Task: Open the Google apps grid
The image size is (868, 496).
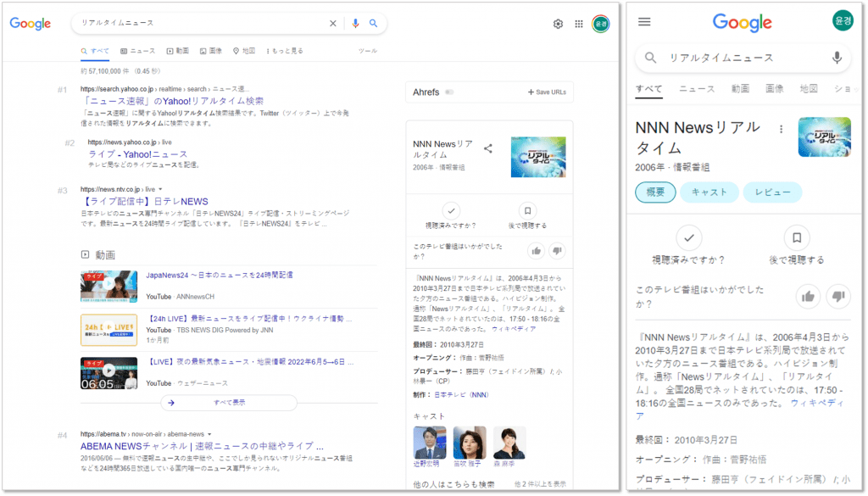Action: coord(579,24)
